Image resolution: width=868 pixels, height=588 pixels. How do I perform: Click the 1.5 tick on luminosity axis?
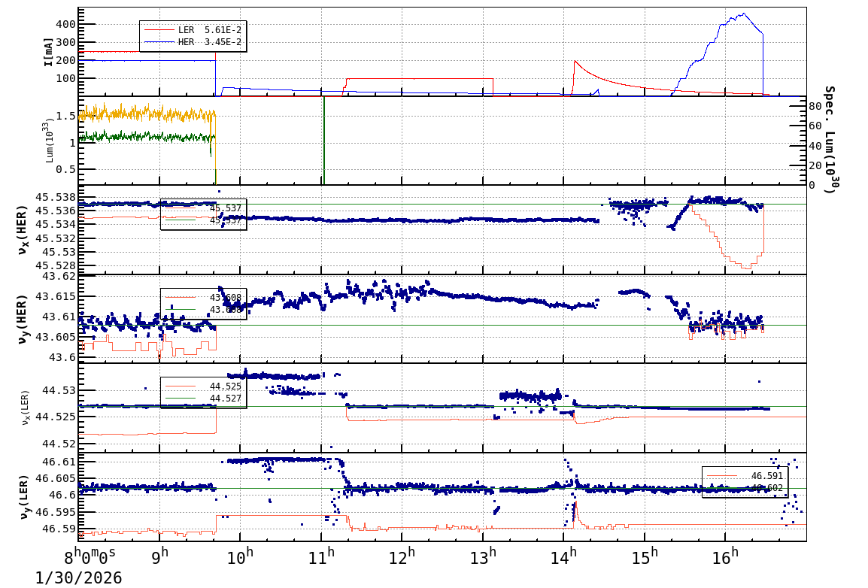click(65, 116)
